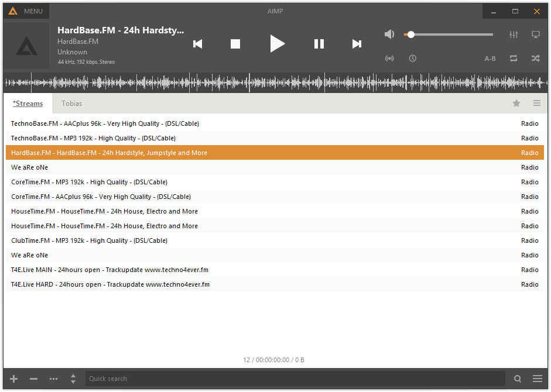Click the minus remove-files button
Screen dimensions: 551x392
click(34, 379)
